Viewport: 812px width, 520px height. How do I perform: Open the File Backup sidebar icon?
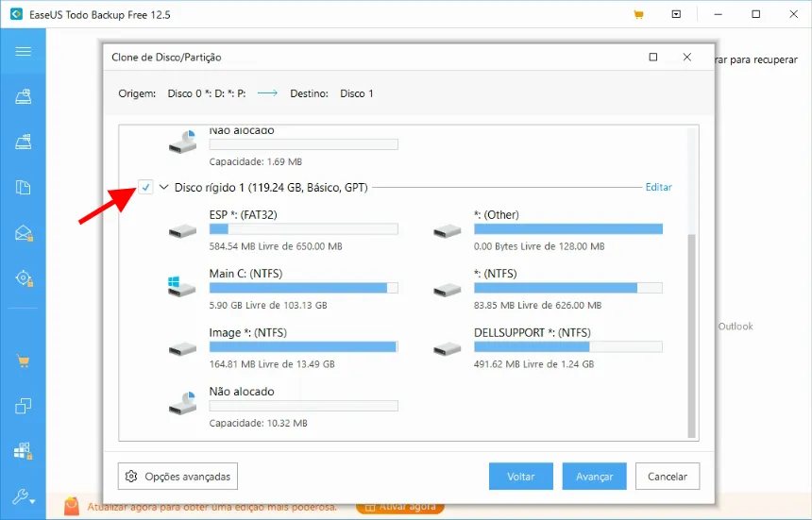pos(23,187)
